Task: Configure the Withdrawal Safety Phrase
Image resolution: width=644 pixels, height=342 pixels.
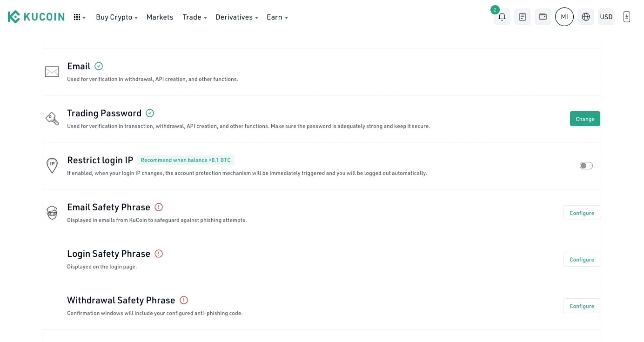Action: click(x=581, y=306)
